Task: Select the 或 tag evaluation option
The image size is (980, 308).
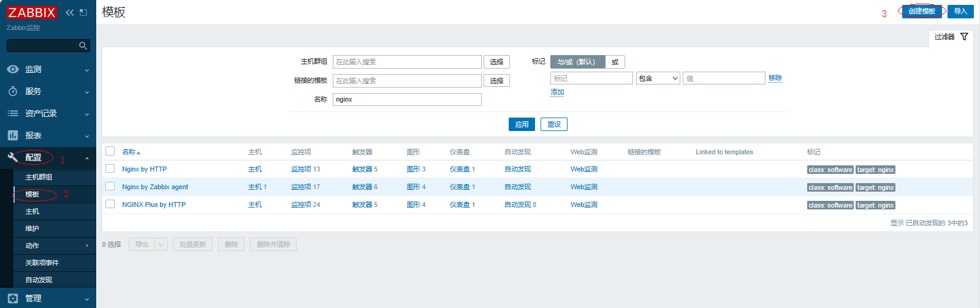Action: pos(615,62)
